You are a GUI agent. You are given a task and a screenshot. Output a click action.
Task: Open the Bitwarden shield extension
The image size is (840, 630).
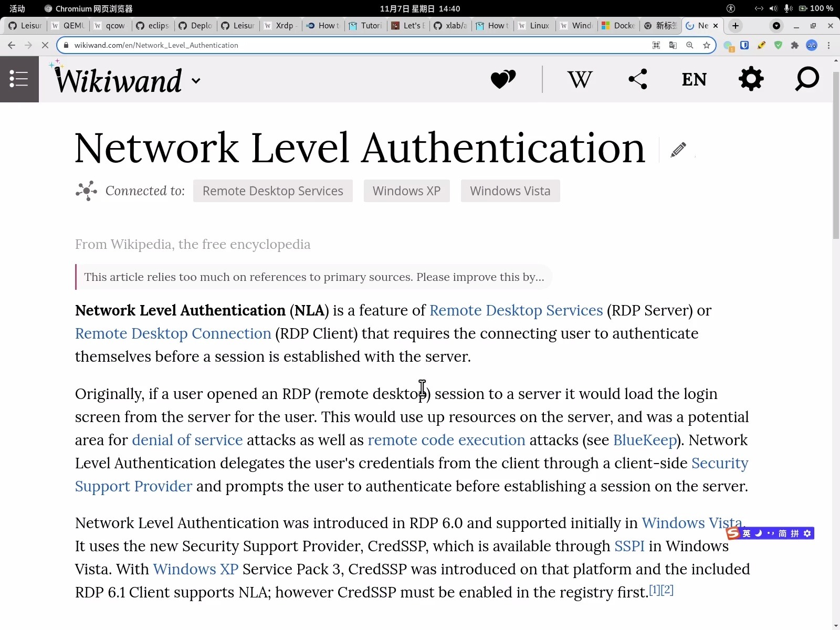pyautogui.click(x=744, y=45)
